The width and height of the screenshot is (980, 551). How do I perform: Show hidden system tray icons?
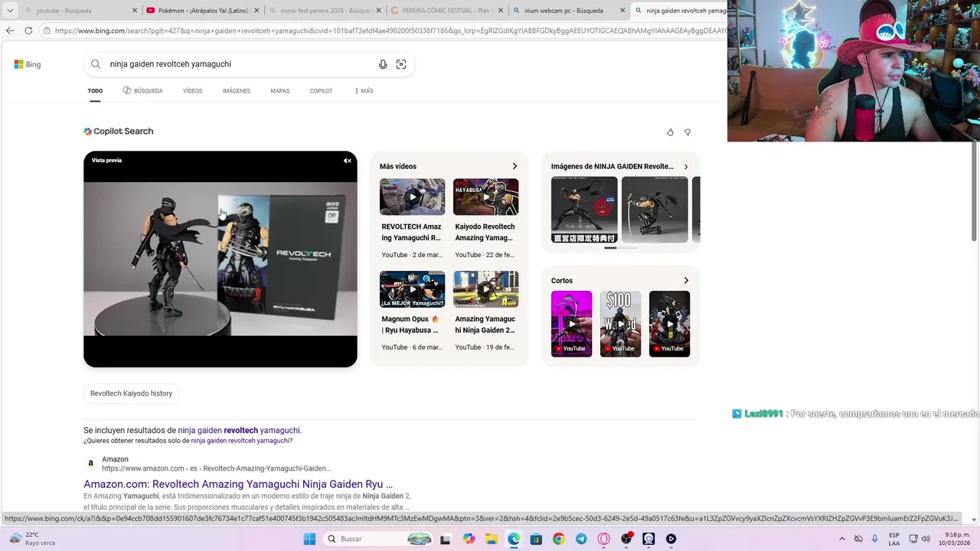tap(842, 539)
